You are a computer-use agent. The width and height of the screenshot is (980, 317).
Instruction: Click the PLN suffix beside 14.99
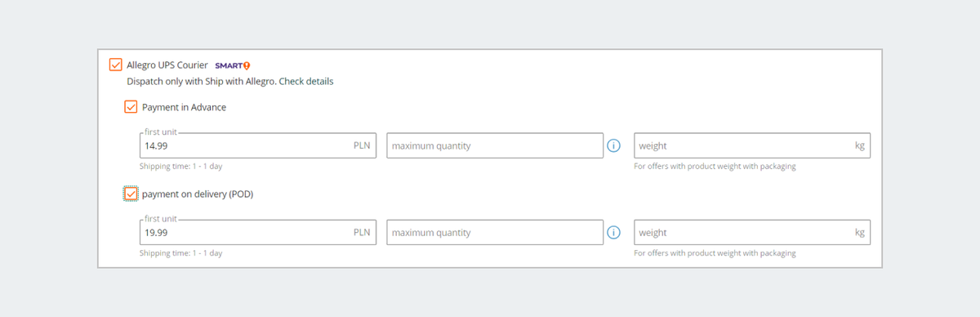pyautogui.click(x=362, y=145)
